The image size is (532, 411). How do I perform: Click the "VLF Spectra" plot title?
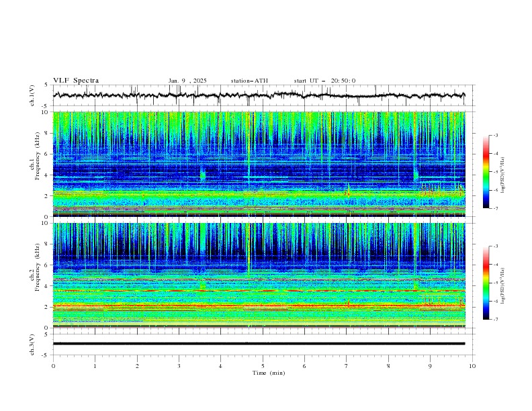coord(76,81)
